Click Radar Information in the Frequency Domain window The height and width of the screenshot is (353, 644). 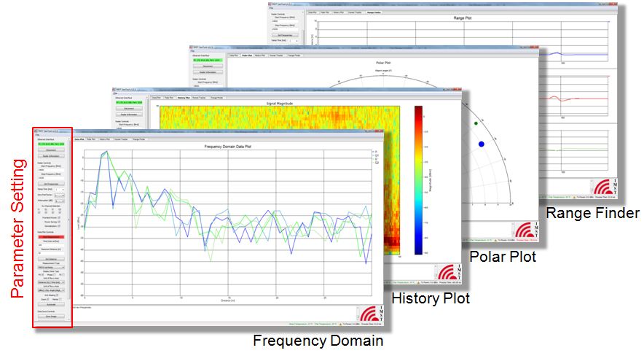51,156
